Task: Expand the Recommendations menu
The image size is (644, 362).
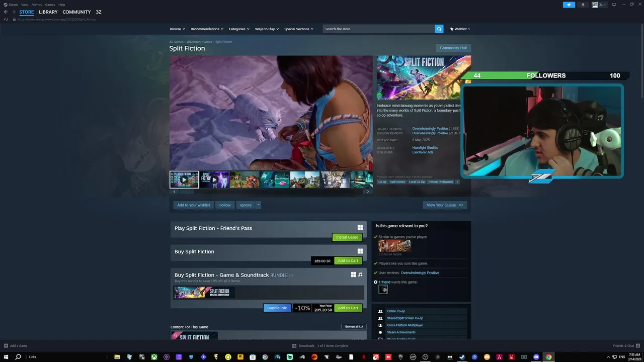Action: pos(207,29)
